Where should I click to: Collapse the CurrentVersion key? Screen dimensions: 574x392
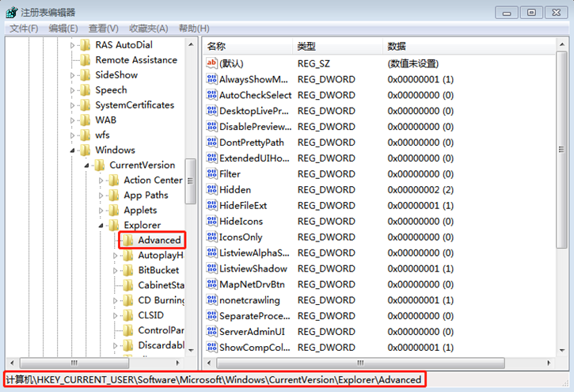86,166
